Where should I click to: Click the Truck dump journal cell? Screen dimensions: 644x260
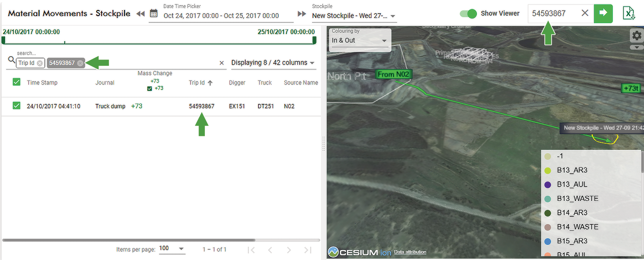(x=110, y=106)
